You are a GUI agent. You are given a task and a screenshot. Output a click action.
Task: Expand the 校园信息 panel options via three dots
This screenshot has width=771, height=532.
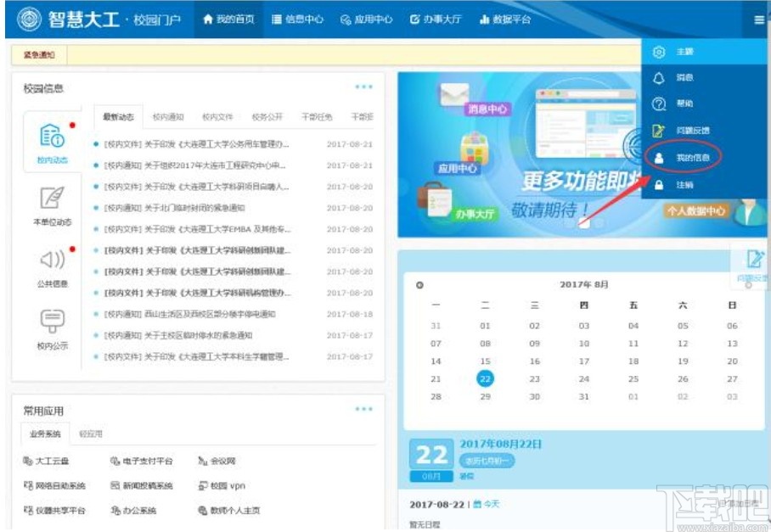[x=363, y=85]
